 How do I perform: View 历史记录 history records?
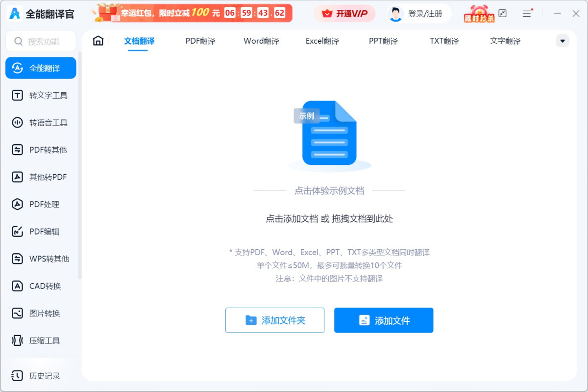40,376
